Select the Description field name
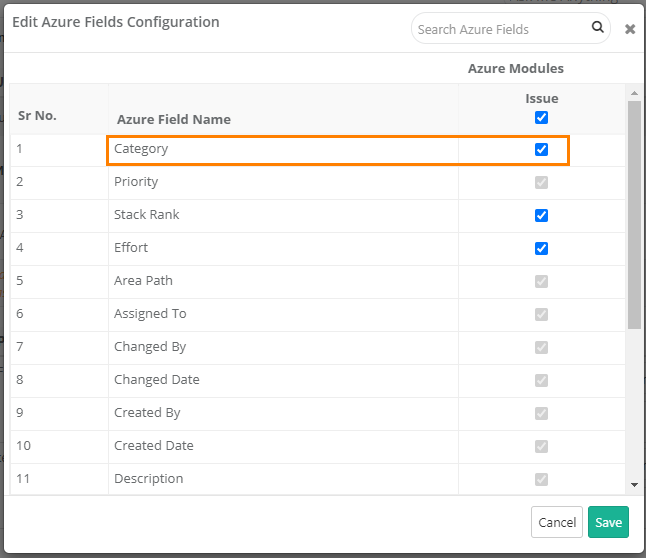Screen dimensions: 646x558 tap(148, 478)
